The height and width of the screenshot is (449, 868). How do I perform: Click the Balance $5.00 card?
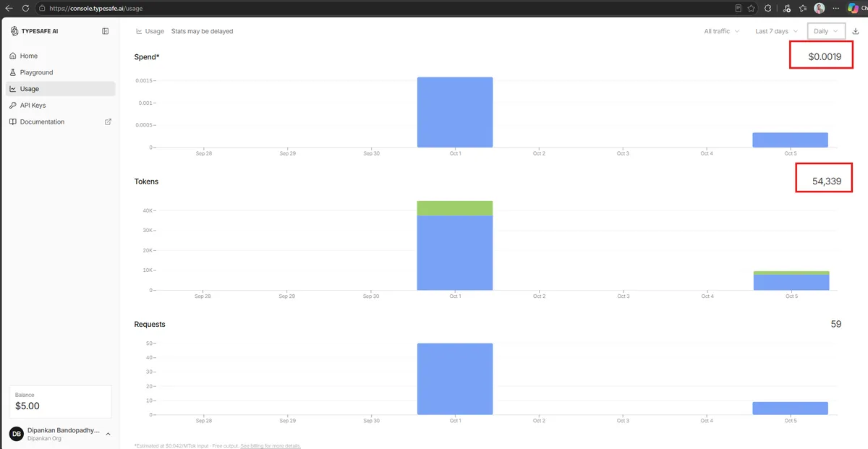60,401
